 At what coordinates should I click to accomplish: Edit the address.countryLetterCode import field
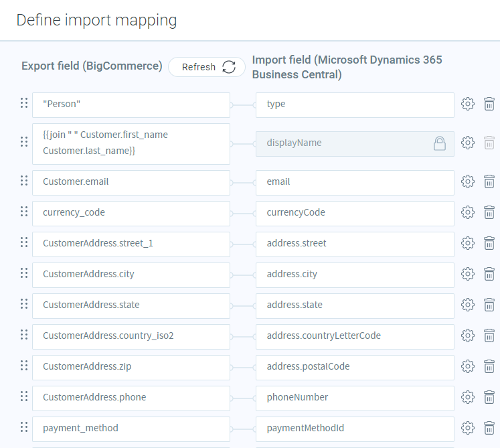[x=355, y=337]
